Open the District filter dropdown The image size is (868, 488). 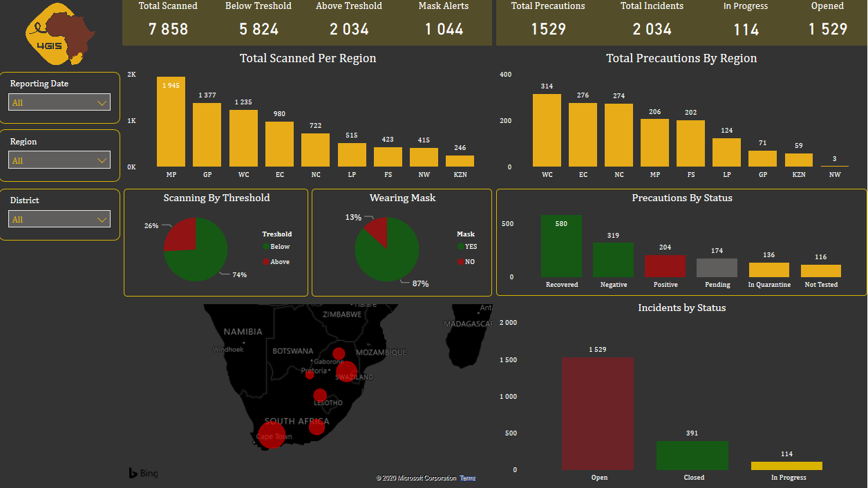60,219
